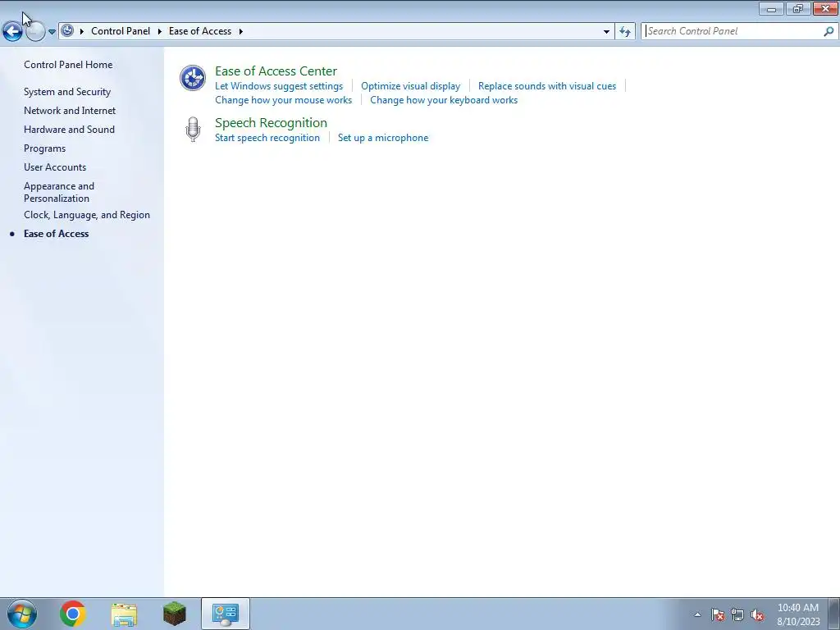Click the Speech Recognition microphone icon
The width and height of the screenshot is (840, 630).
click(193, 129)
